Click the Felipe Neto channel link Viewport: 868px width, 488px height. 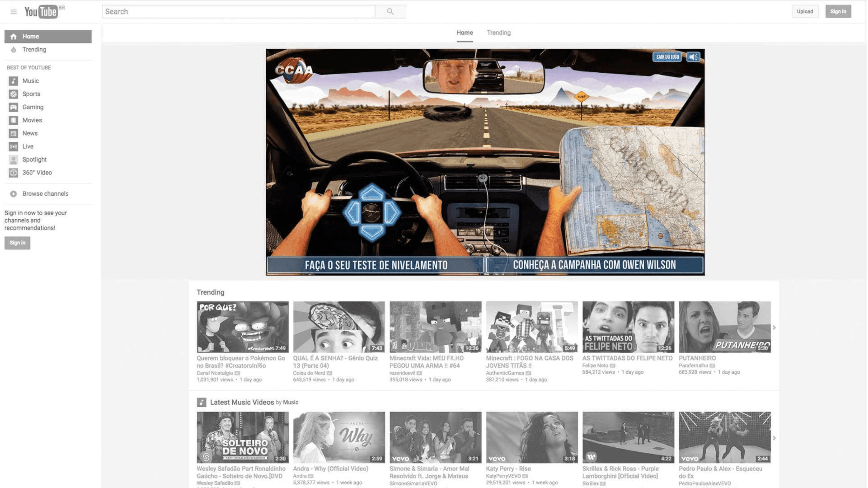coord(595,366)
